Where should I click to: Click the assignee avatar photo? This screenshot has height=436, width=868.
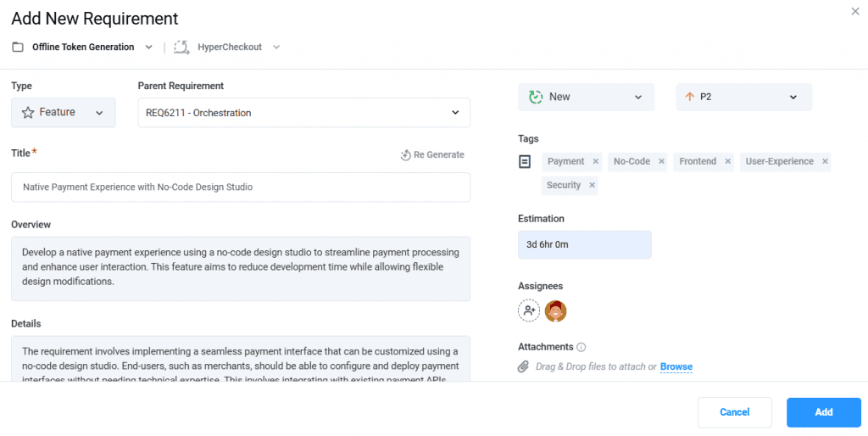(555, 311)
